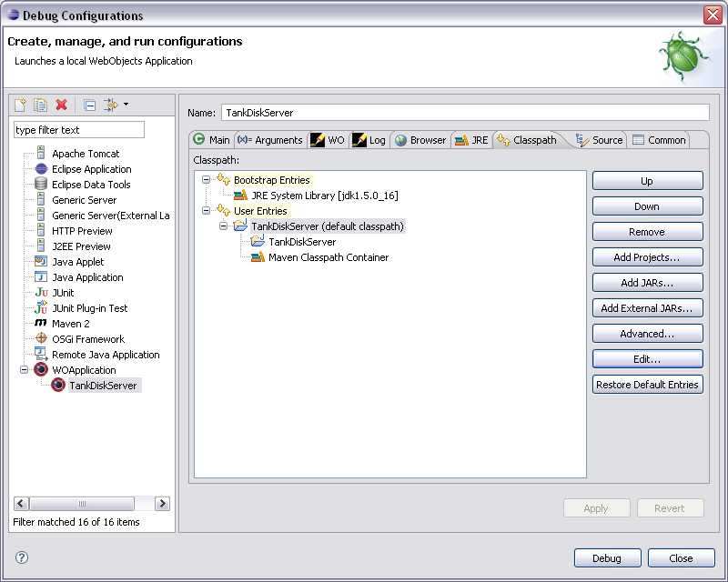Image resolution: width=728 pixels, height=582 pixels.
Task: Open the Log tab
Action: click(x=369, y=140)
